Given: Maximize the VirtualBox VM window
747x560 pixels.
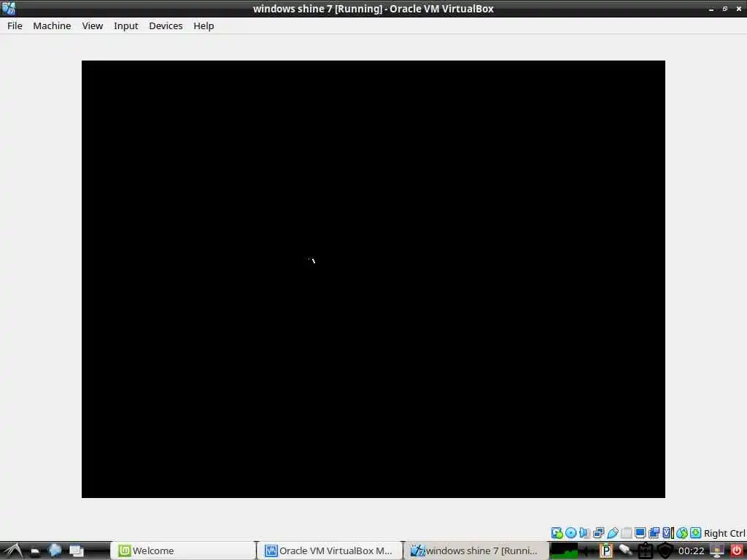Looking at the screenshot, I should click(x=725, y=9).
